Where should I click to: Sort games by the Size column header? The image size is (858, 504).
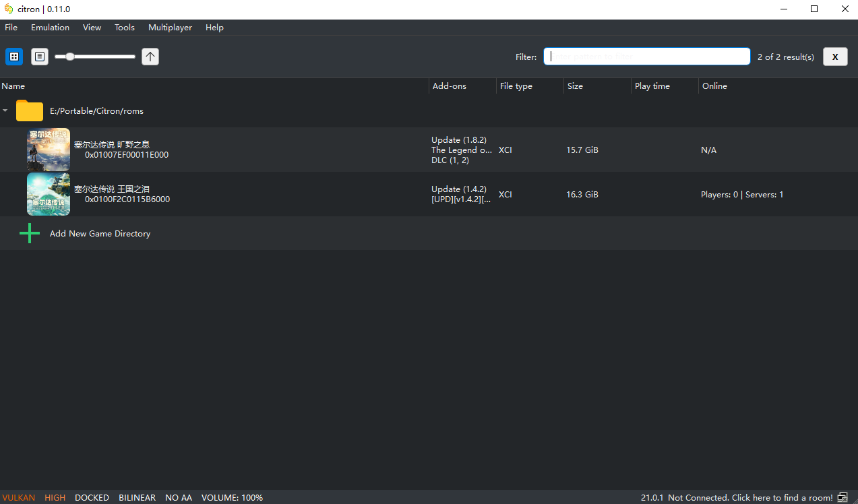(575, 86)
